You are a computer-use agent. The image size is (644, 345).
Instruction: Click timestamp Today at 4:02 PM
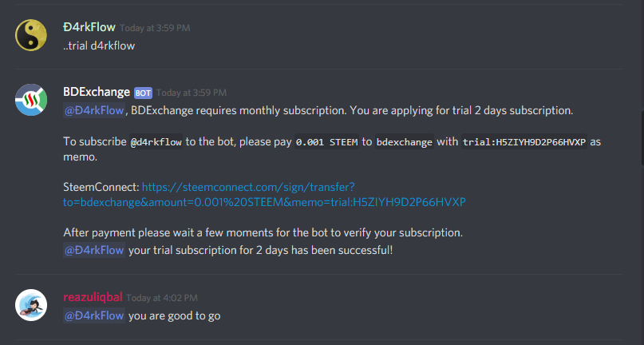(162, 298)
